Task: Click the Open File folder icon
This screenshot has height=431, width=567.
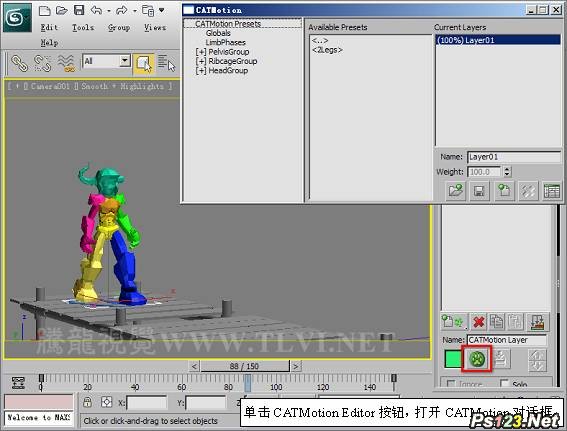Action: pyautogui.click(x=62, y=10)
